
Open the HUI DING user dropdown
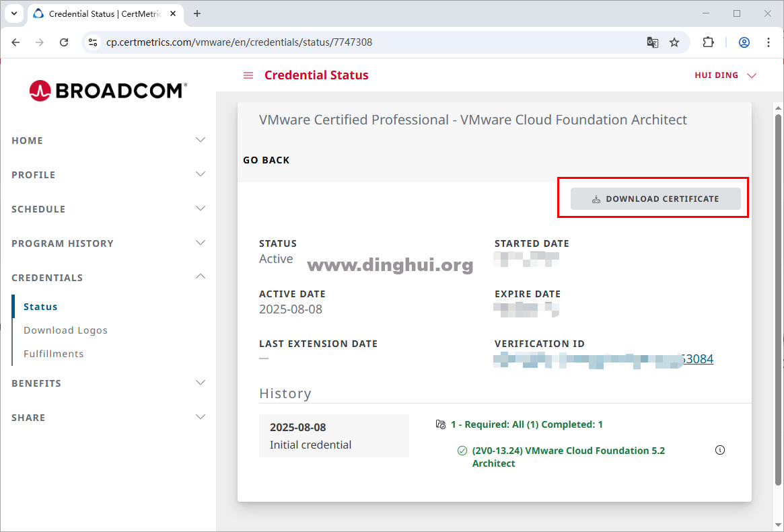click(x=725, y=75)
